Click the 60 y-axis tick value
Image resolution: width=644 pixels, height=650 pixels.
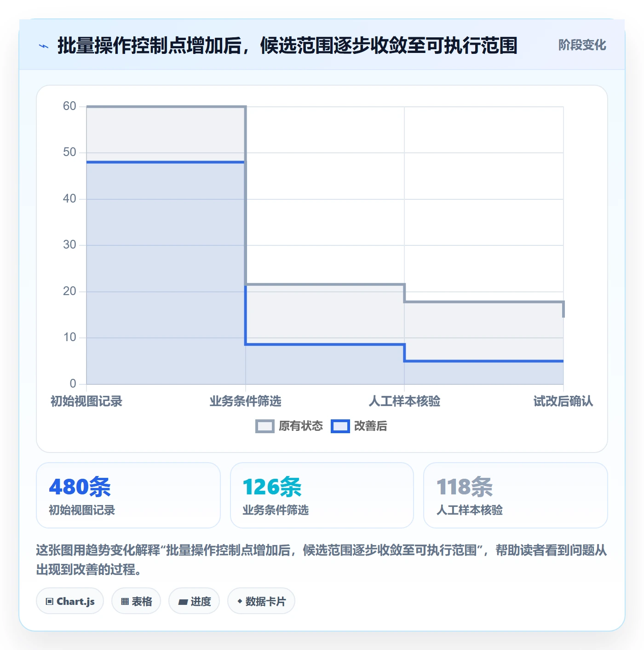69,106
